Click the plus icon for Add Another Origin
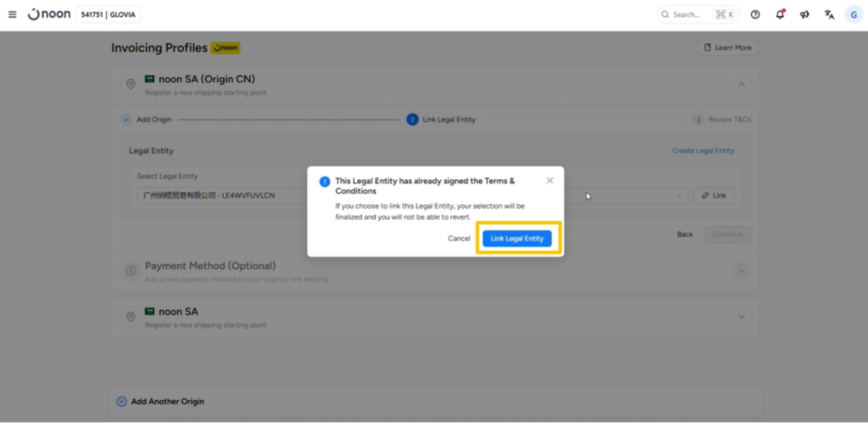Viewport: 868px width, 423px height. click(121, 402)
